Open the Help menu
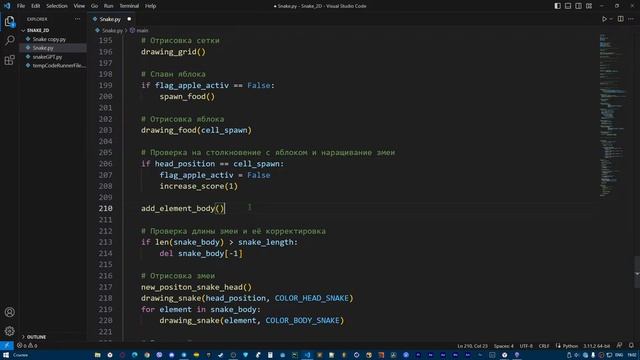This screenshot has height=360, width=640. pyautogui.click(x=150, y=6)
